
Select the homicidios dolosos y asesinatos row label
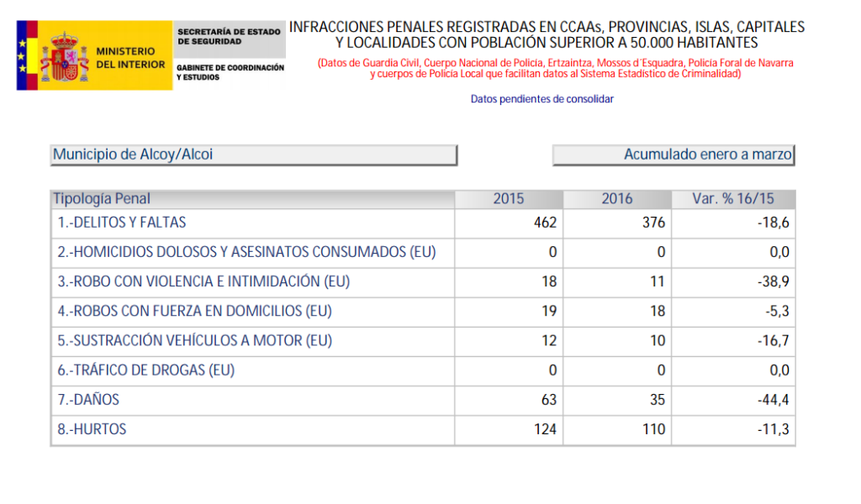pyautogui.click(x=246, y=252)
